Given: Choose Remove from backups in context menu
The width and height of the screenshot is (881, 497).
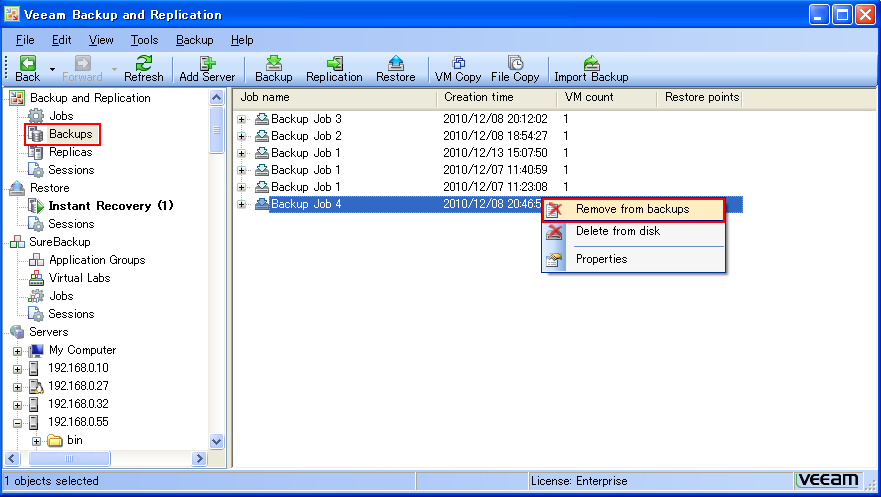Looking at the screenshot, I should tap(633, 210).
